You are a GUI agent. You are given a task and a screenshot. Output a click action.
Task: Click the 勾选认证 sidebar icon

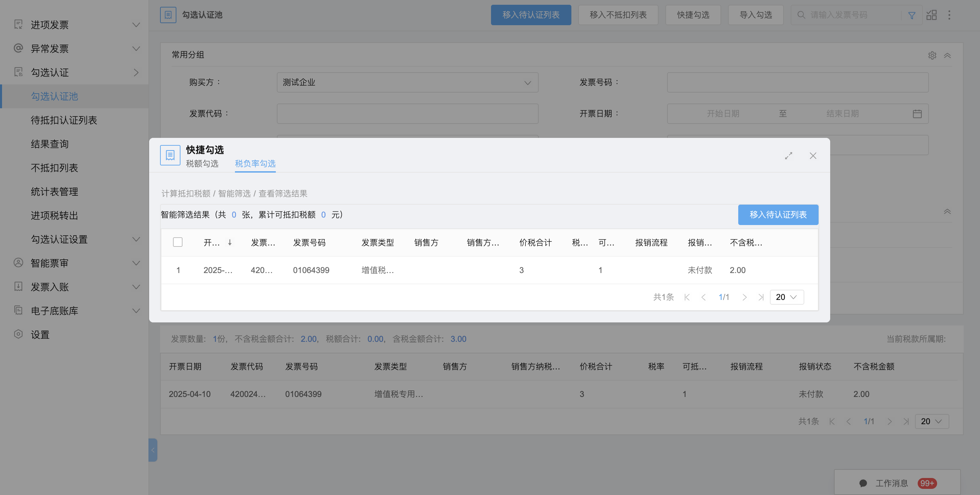click(18, 72)
